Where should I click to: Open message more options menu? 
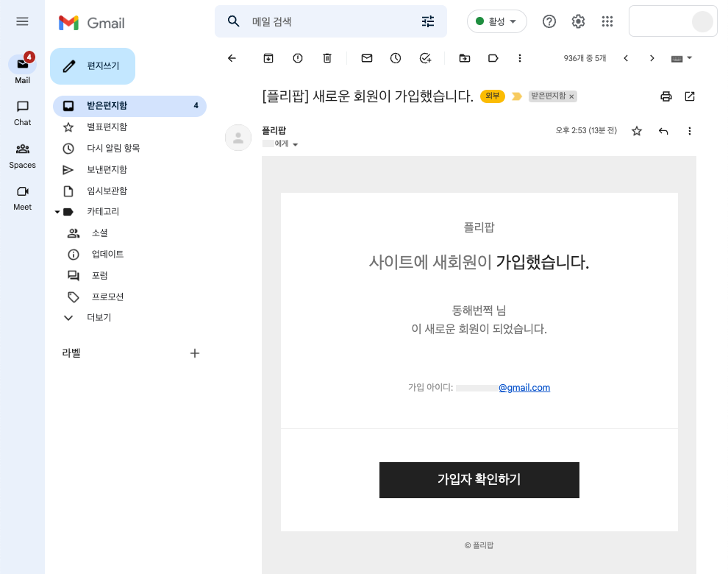click(690, 131)
